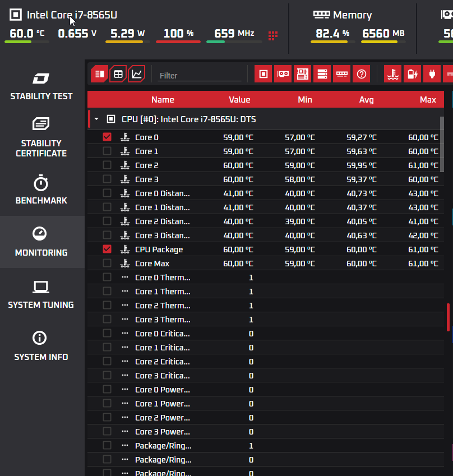This screenshot has height=476, width=453.
Task: Toggle the question-mark unknown sensors filter
Action: pos(361,74)
